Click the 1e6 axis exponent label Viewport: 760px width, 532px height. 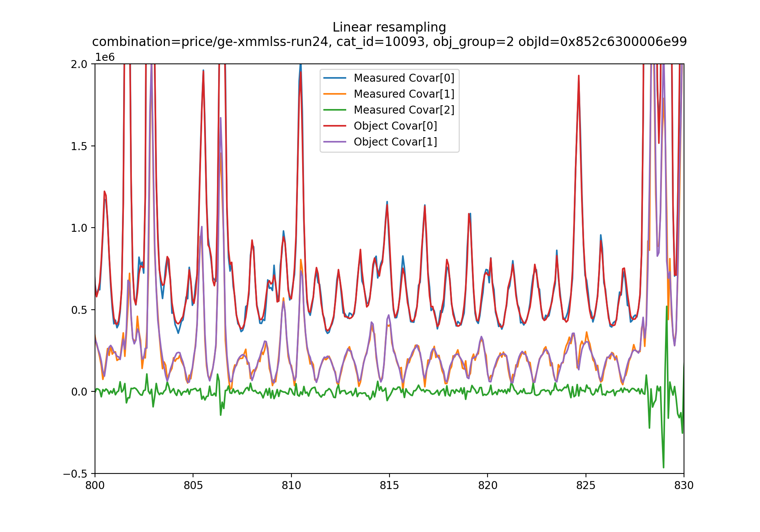click(105, 57)
